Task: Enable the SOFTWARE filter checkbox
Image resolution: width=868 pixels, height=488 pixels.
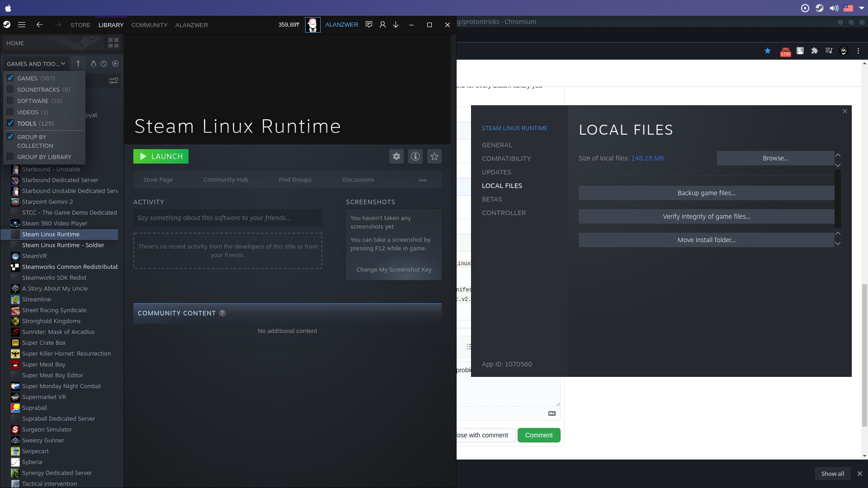Action: tap(10, 101)
